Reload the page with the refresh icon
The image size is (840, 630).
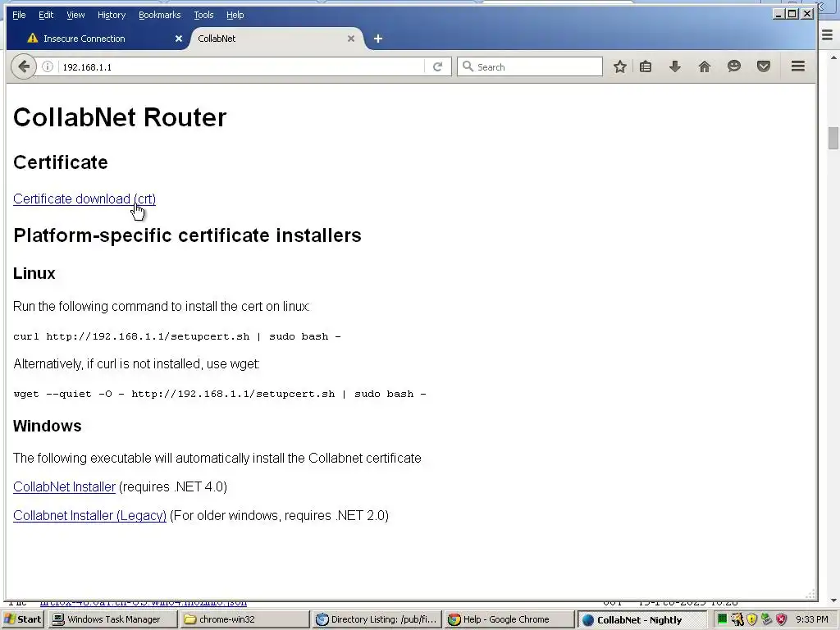pos(438,66)
